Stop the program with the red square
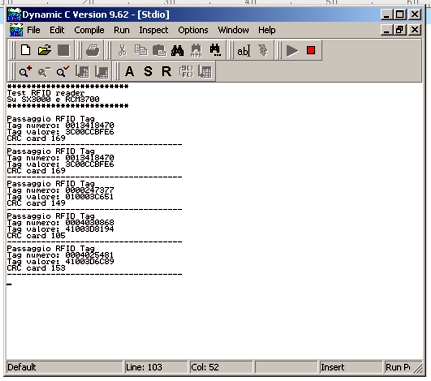The width and height of the screenshot is (431, 381). point(311,50)
